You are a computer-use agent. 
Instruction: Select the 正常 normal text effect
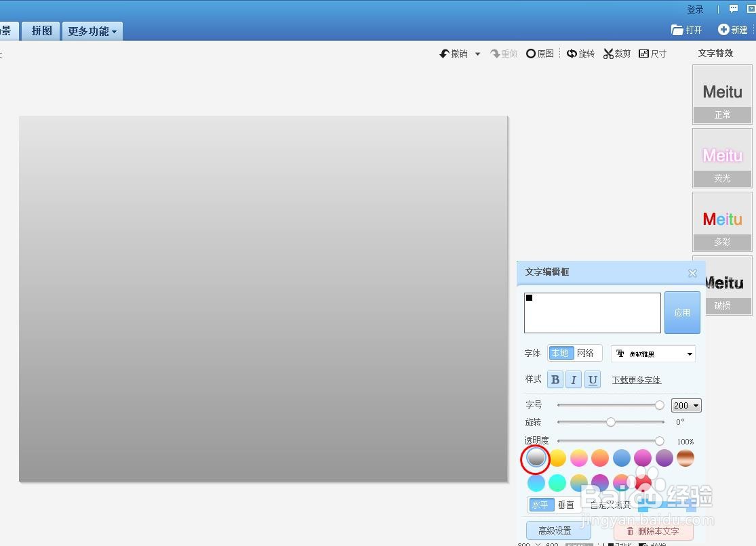click(x=722, y=94)
